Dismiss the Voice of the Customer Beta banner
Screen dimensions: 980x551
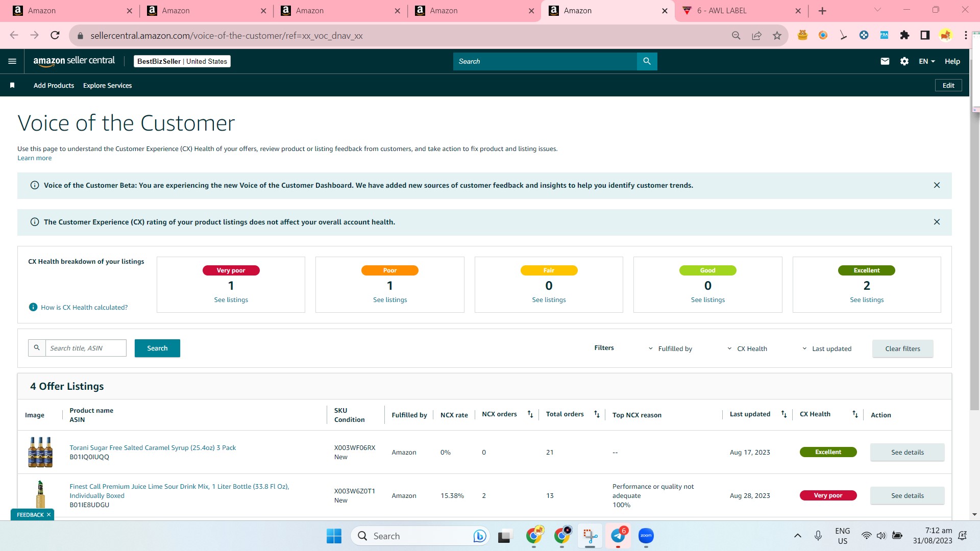click(937, 185)
